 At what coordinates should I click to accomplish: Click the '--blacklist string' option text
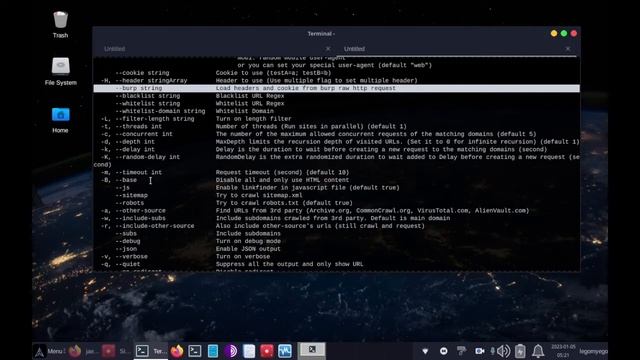(x=147, y=96)
